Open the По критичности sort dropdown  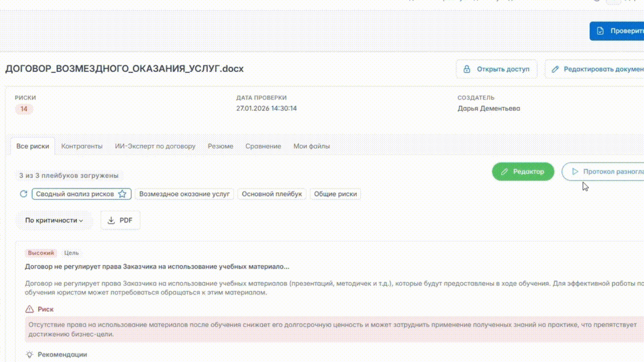(x=54, y=220)
